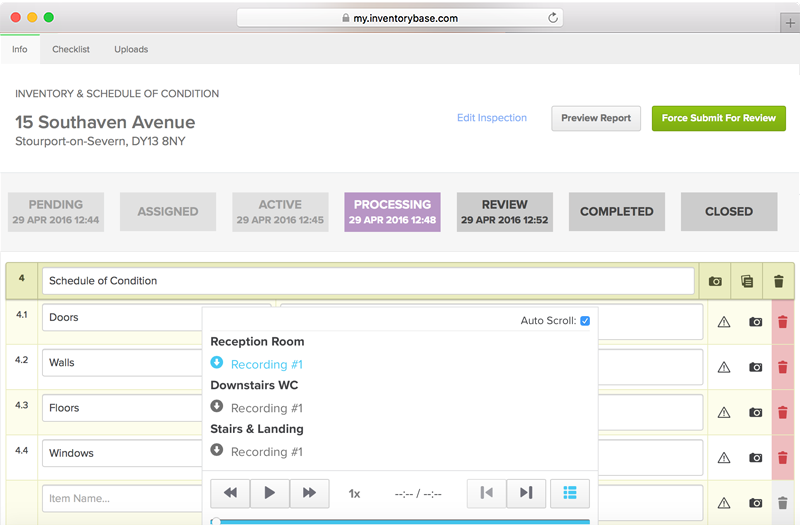Click the Doors item name field
The image size is (800, 525).
click(122, 317)
